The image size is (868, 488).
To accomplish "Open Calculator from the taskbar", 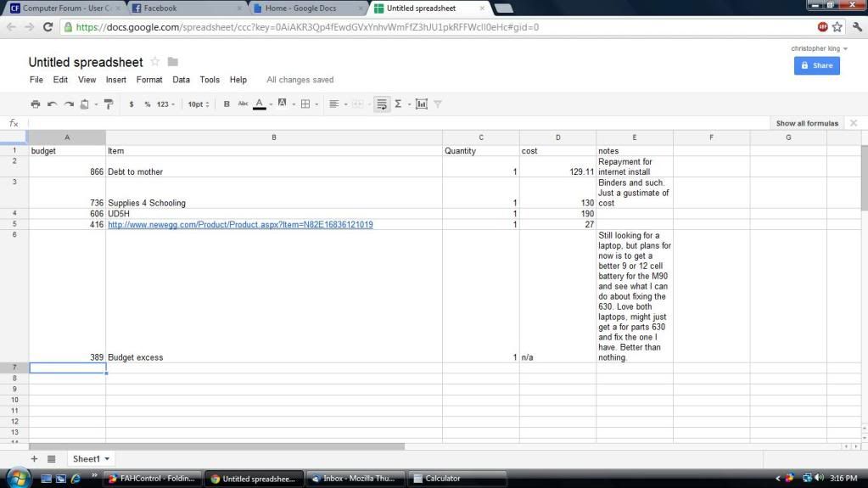I will [457, 479].
